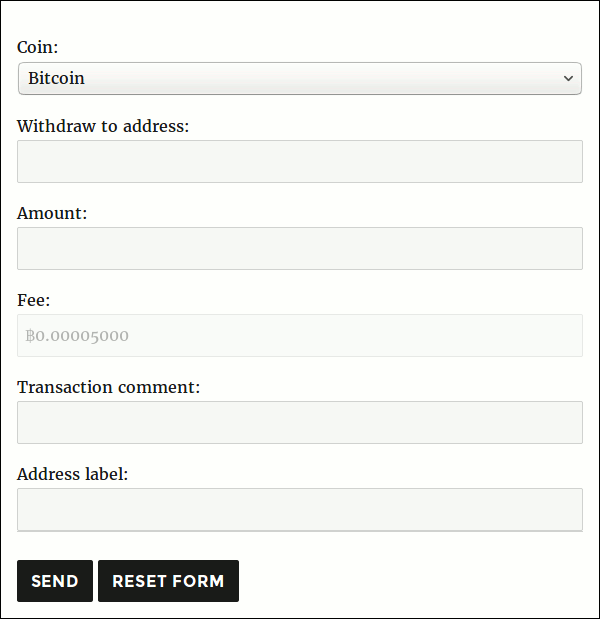This screenshot has width=600, height=619.
Task: Click the selected Bitcoin text in the selector
Action: pos(57,78)
